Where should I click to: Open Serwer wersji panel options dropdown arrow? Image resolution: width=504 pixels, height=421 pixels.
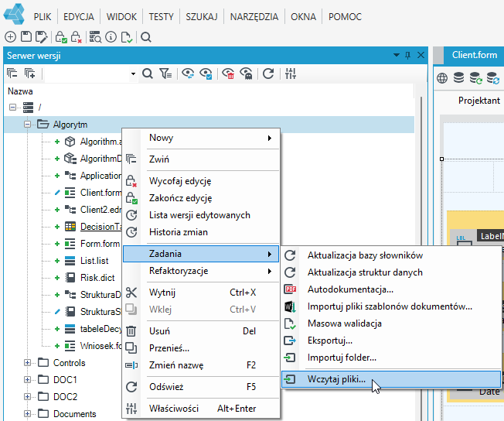pyautogui.click(x=397, y=55)
